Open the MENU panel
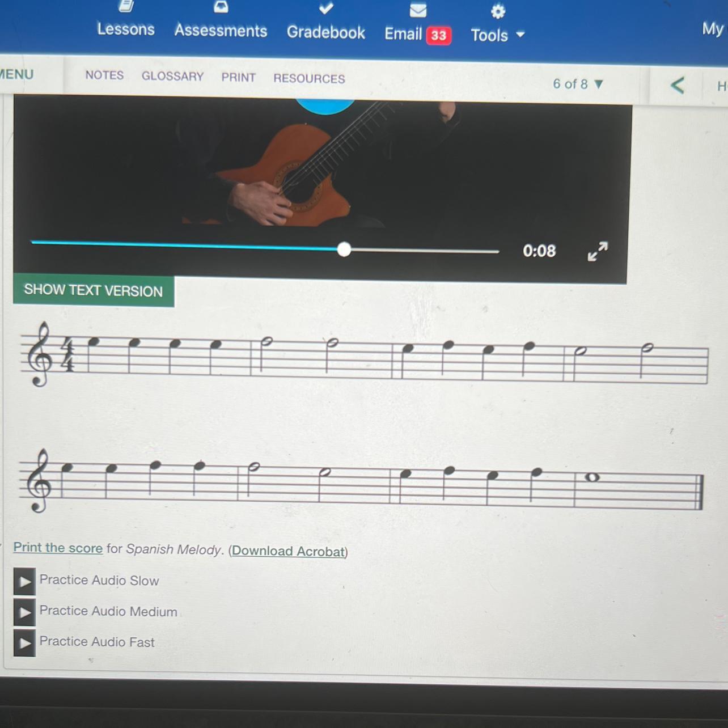Viewport: 728px width, 728px height. pyautogui.click(x=16, y=74)
